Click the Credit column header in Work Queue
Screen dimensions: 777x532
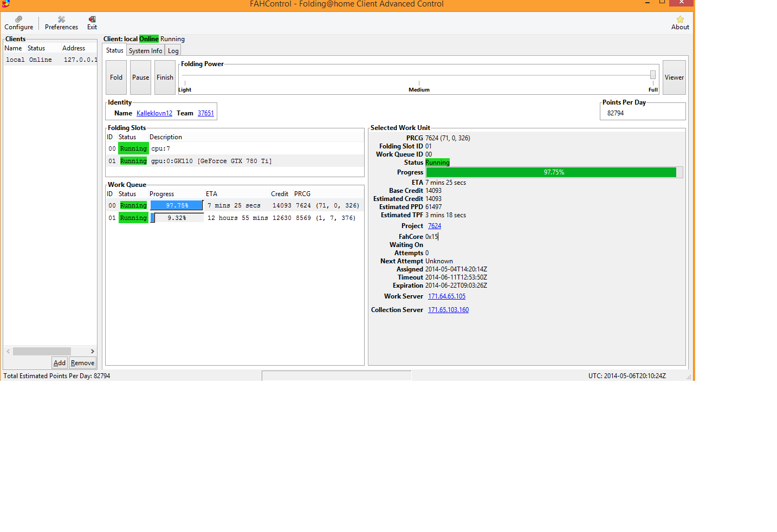tap(280, 194)
